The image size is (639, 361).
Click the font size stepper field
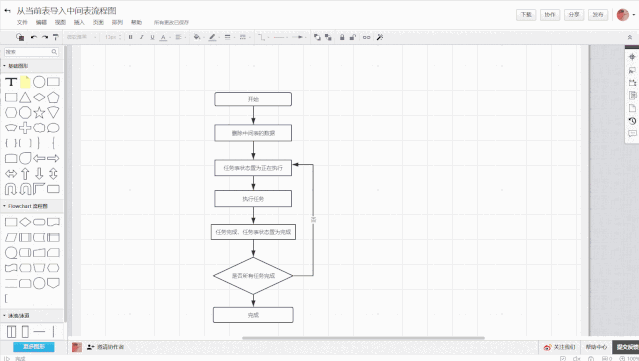[x=113, y=37]
